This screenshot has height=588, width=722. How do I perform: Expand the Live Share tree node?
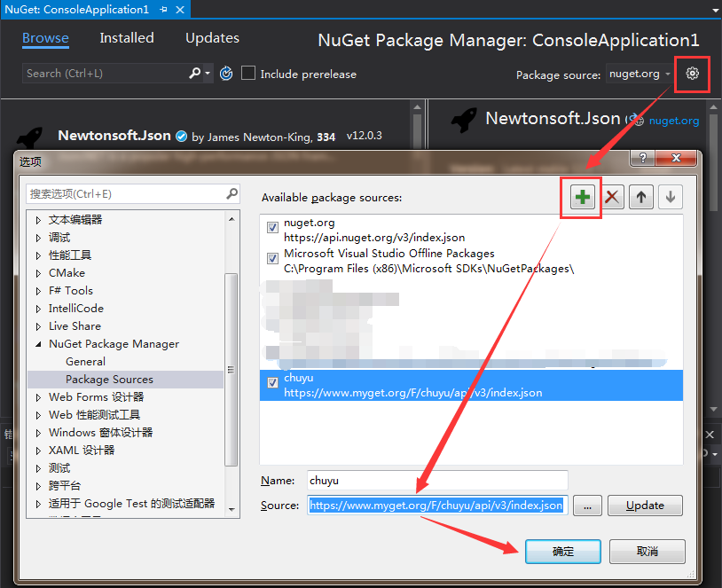[38, 326]
